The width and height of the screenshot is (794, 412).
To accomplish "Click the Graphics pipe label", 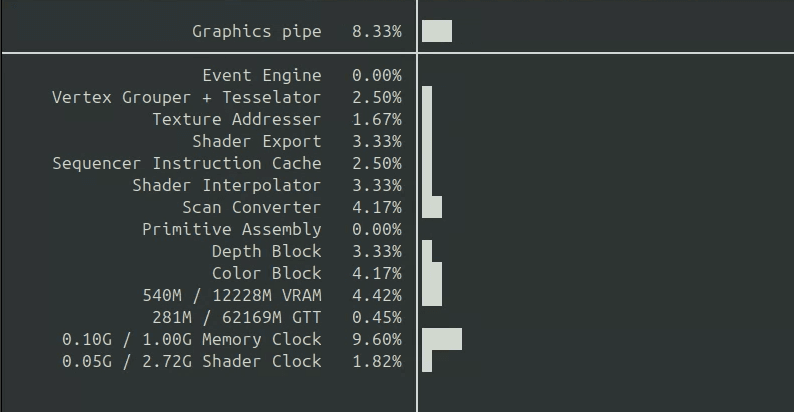I will click(257, 31).
